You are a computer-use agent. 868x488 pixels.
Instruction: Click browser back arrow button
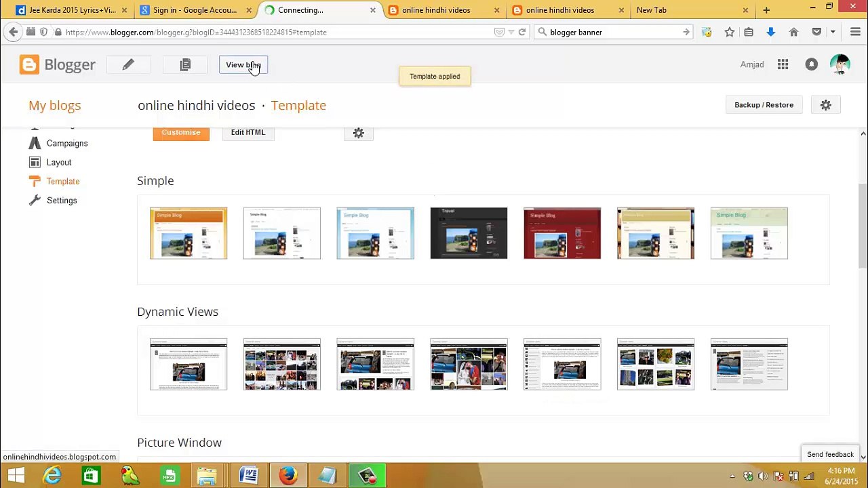14,32
